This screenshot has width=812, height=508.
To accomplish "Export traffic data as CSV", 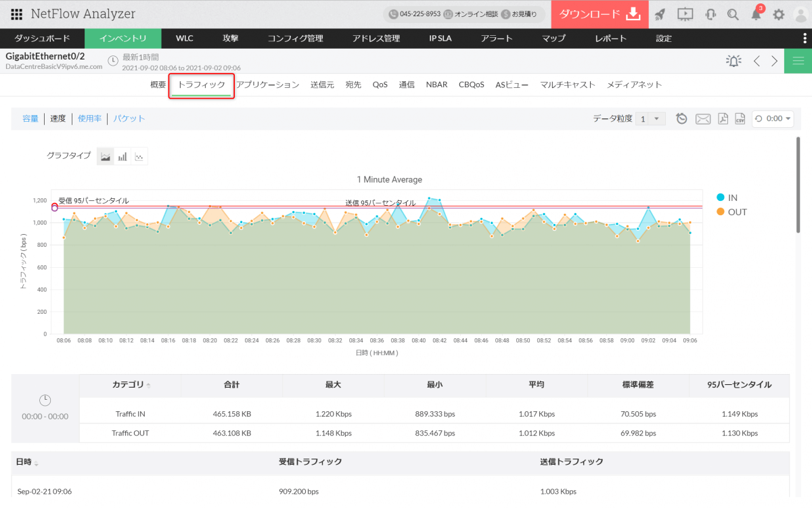I will click(740, 119).
